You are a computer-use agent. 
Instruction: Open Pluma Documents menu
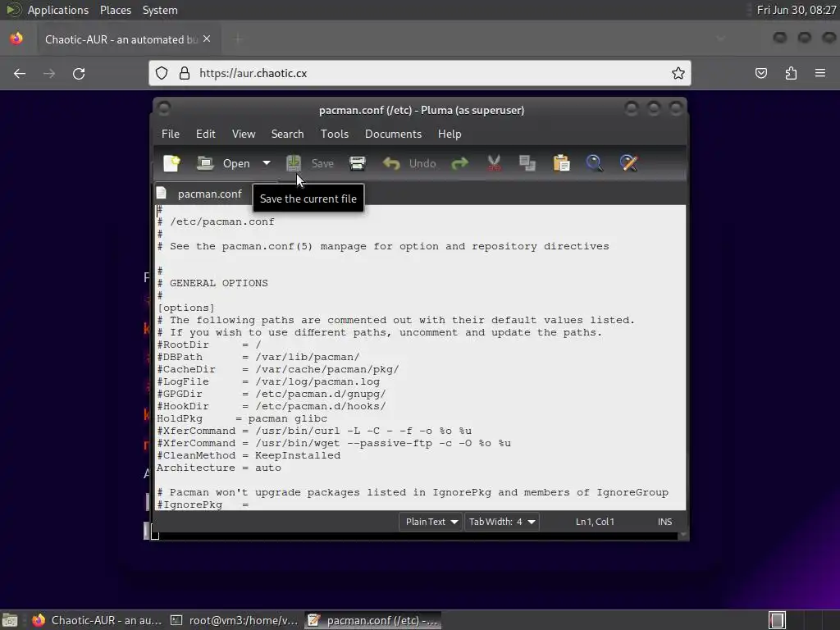point(393,134)
